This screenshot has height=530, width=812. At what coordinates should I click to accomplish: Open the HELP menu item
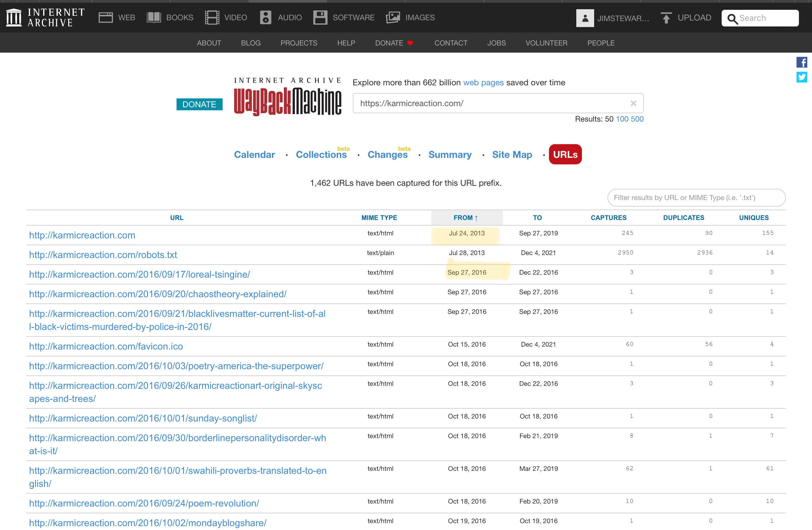click(346, 43)
